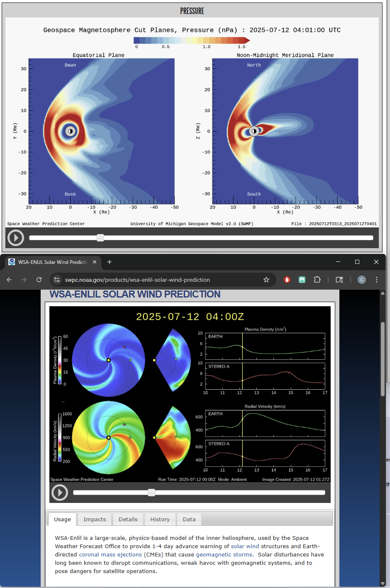Click the PRESSURE panel title
The width and height of the screenshot is (390, 588).
pyautogui.click(x=192, y=11)
